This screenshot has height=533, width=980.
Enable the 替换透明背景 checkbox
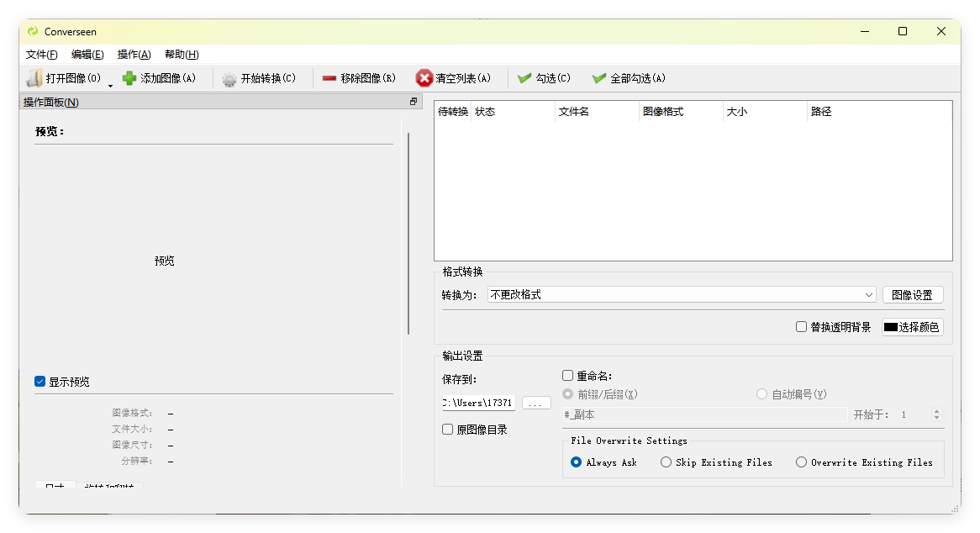click(x=801, y=327)
